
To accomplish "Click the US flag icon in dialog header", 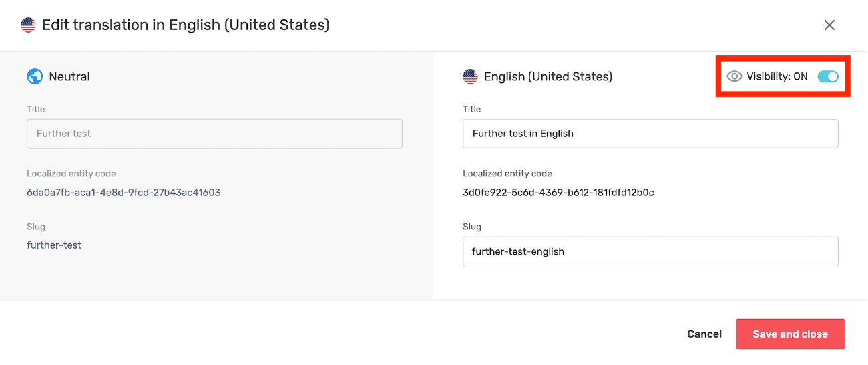I will pyautogui.click(x=28, y=25).
